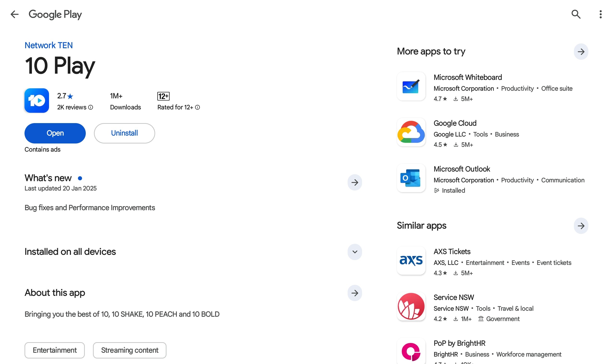Click the info icon beside 2K reviews
Screen dimensions: 615x364
point(91,107)
